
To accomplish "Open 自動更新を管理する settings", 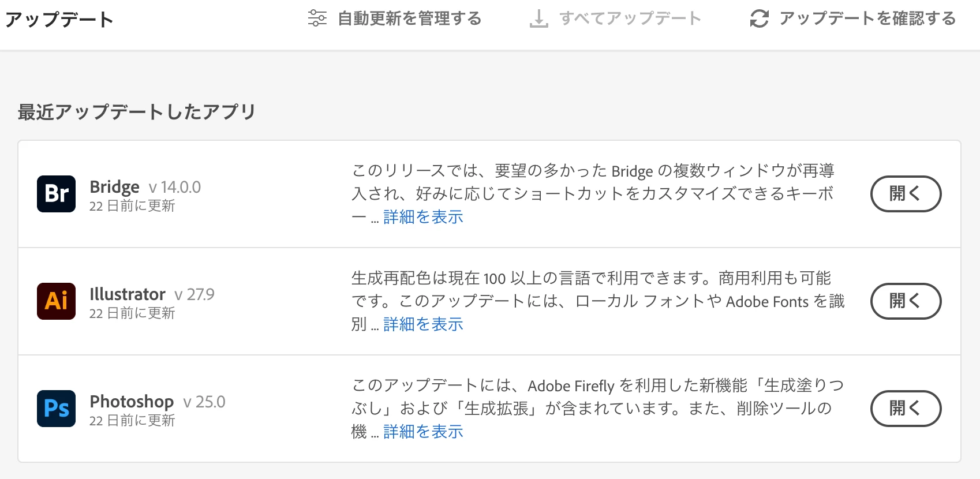I will click(409, 18).
